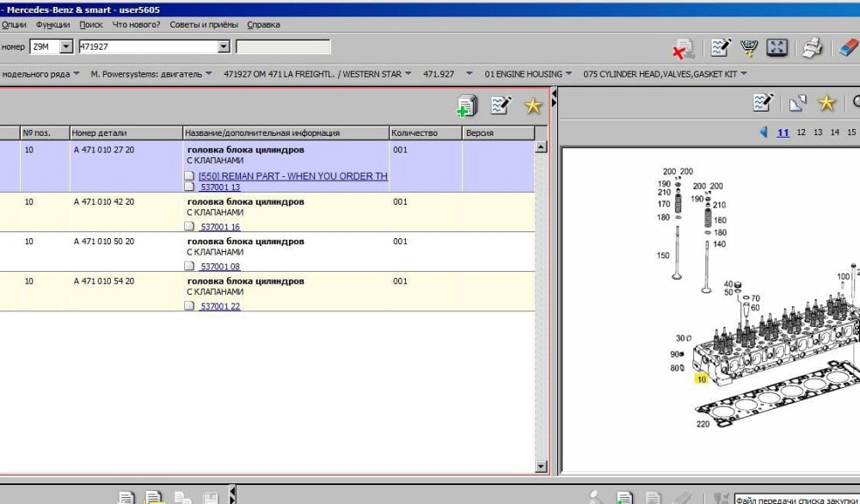The image size is (860, 504).
Task: Click the delete document icon with red X
Action: 683,48
